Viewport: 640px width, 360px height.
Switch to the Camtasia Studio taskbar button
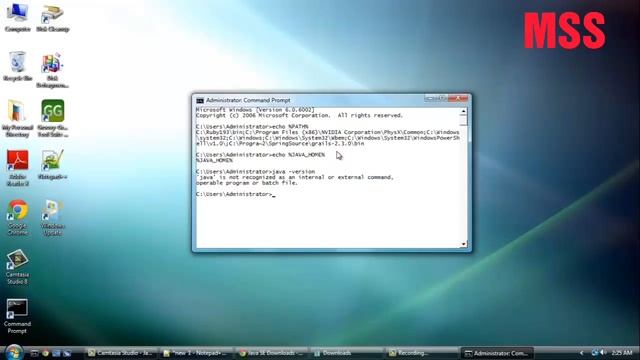coord(120,353)
